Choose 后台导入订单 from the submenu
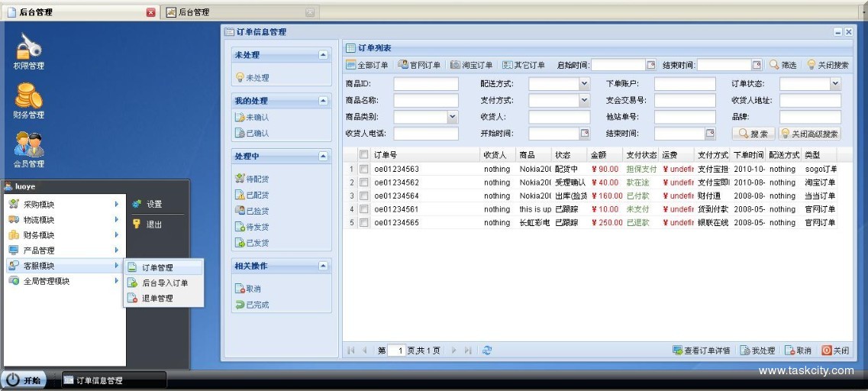Image resolution: width=868 pixels, height=391 pixels. [163, 283]
